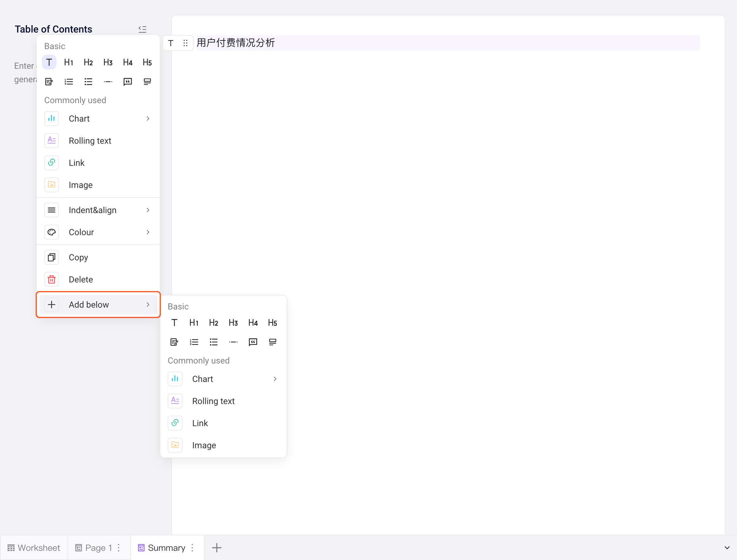The height and width of the screenshot is (560, 737).
Task: Add a new page with the plus button
Action: [217, 548]
